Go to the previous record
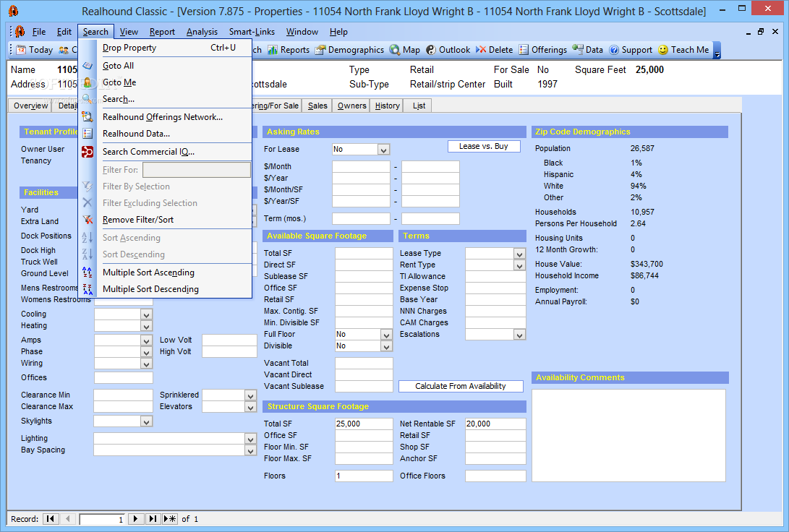 [x=68, y=519]
